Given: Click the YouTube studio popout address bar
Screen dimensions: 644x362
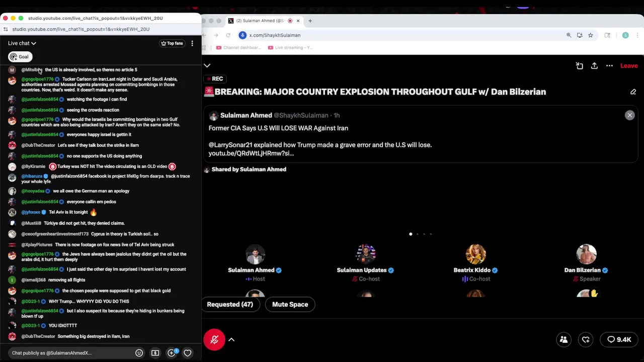Looking at the screenshot, I should click(80, 29).
